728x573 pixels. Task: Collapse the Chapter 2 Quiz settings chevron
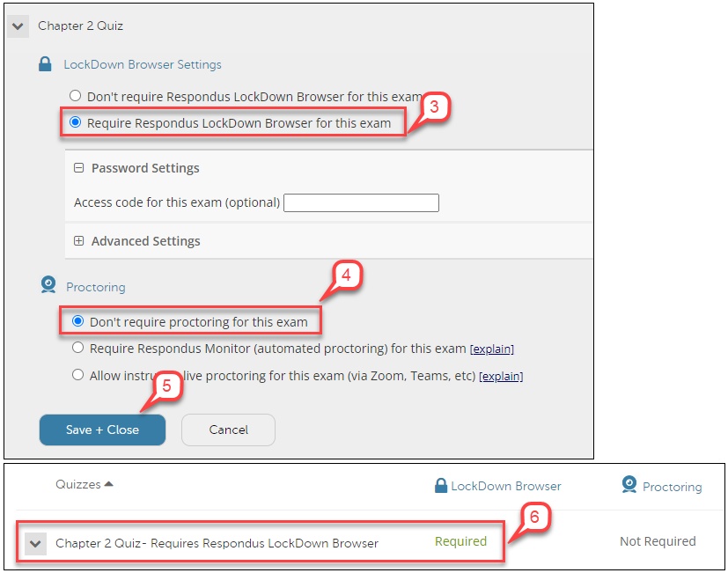tap(18, 26)
